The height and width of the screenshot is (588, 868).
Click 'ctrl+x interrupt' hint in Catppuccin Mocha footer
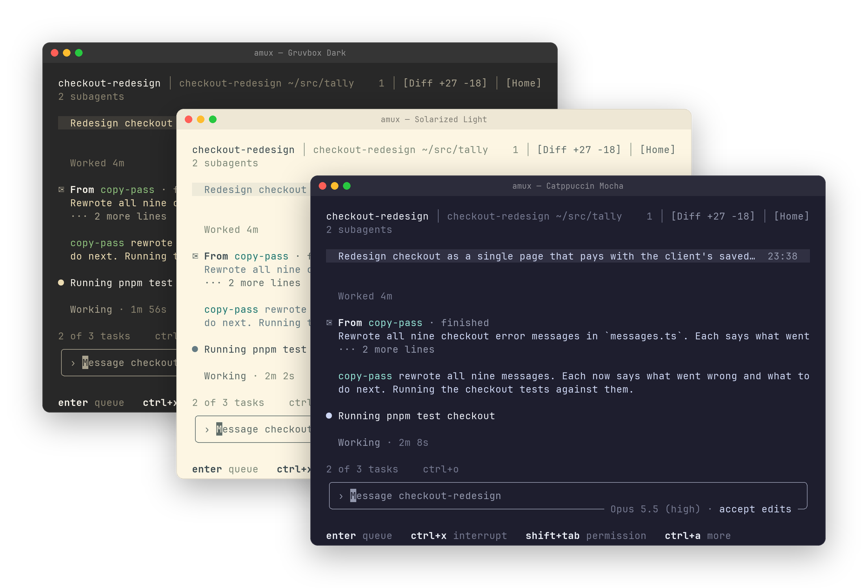(459, 536)
